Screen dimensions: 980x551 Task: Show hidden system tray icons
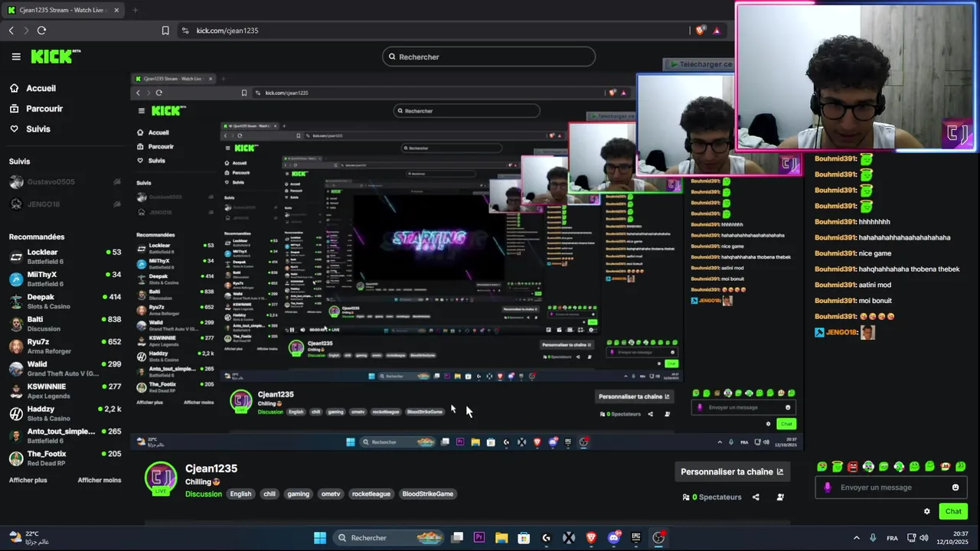tap(856, 538)
